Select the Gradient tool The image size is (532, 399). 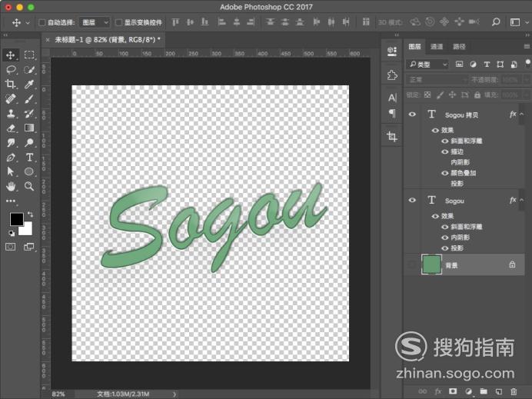tap(29, 128)
